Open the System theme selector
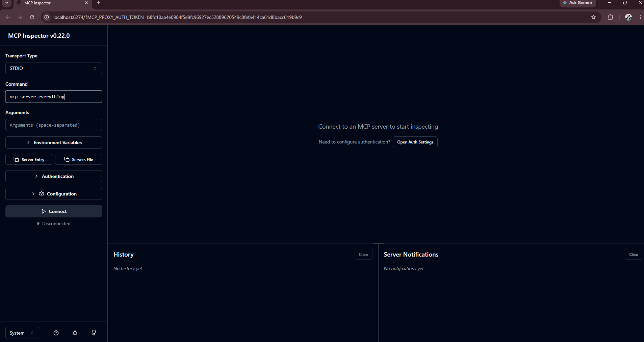This screenshot has height=342, width=644. coord(22,333)
